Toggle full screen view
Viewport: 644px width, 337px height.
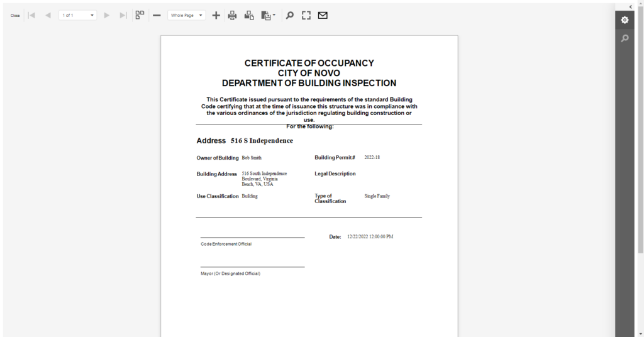click(x=306, y=16)
